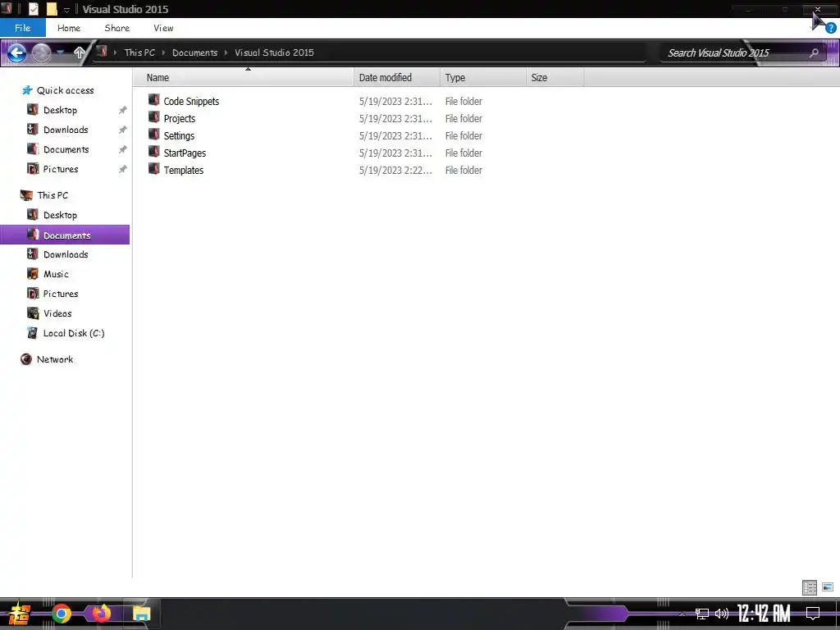Open the File ribbon tab
Screen dimensions: 840x630
coord(22,28)
